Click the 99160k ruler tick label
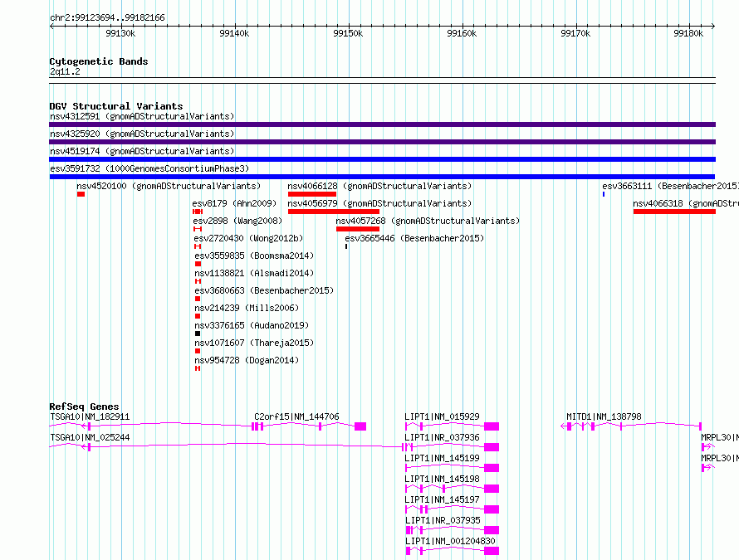739x560 pixels. coord(462,33)
